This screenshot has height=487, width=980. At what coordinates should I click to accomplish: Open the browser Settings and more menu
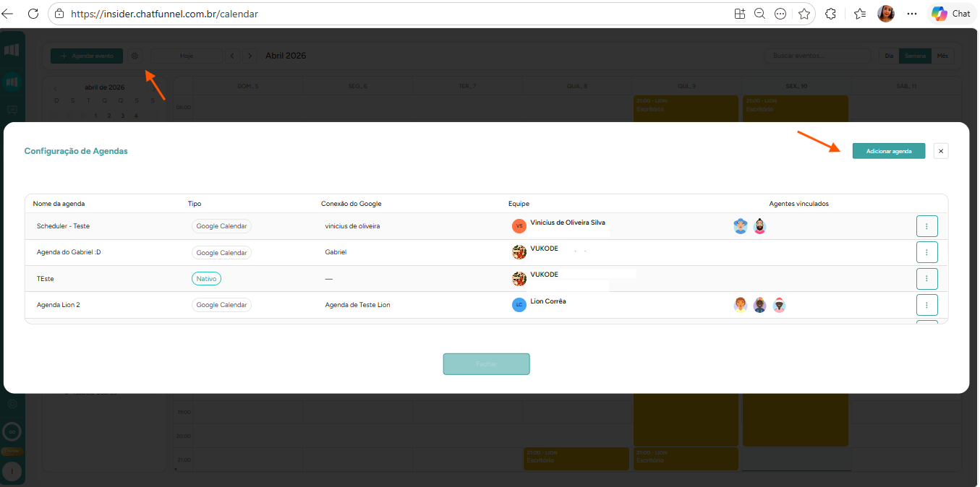[x=912, y=14]
